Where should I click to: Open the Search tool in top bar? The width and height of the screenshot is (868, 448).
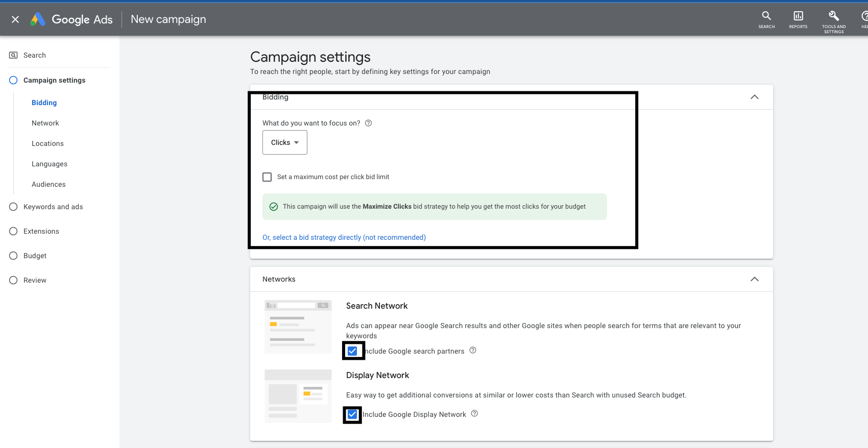pyautogui.click(x=766, y=19)
